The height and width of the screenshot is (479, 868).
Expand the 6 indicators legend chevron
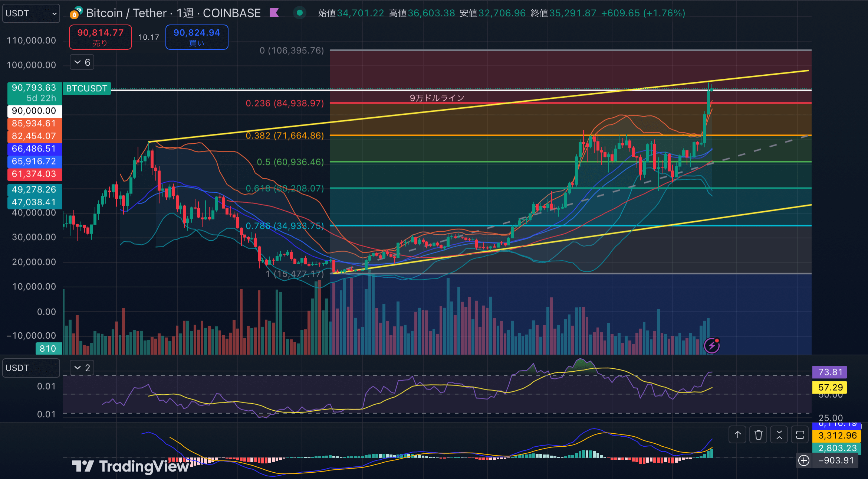82,62
